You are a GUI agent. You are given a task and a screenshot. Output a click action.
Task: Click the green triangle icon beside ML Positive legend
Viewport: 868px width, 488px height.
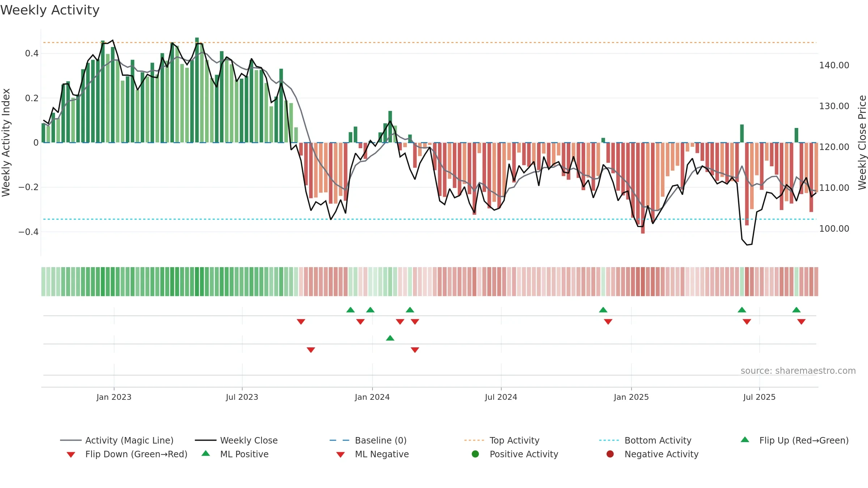point(206,453)
